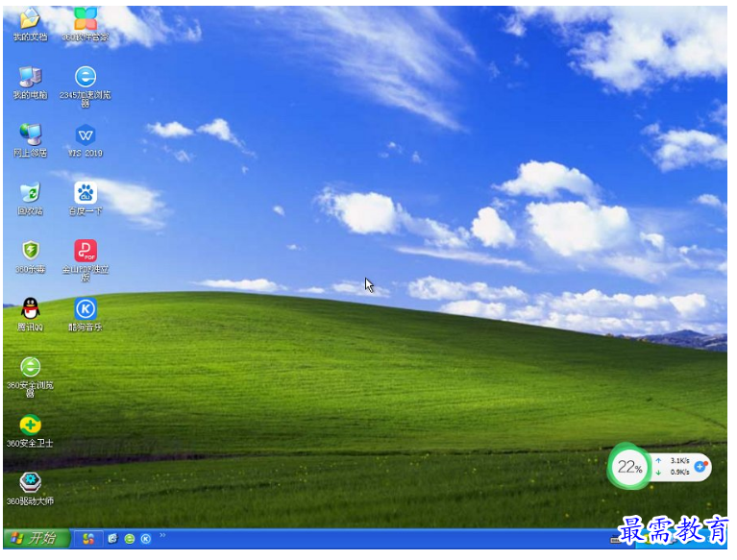Click the 3.1K/s upload speed readout
737x560 pixels.
(x=679, y=460)
